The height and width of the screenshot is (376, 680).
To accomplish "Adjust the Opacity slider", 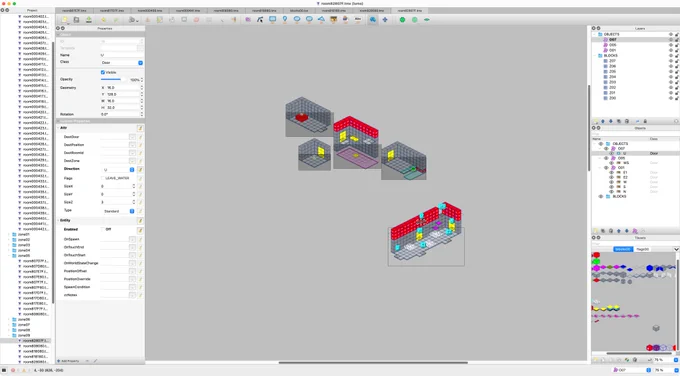I will point(113,80).
